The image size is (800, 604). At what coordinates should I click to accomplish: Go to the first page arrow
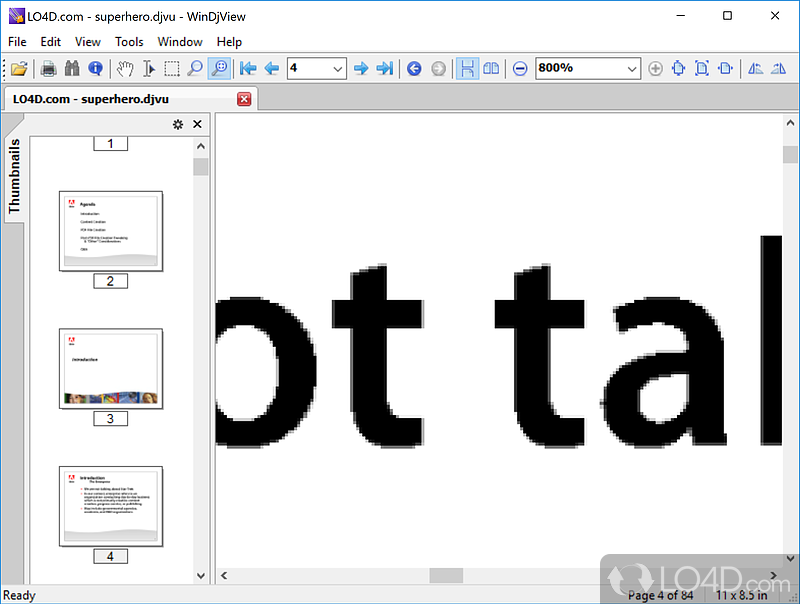click(x=248, y=68)
